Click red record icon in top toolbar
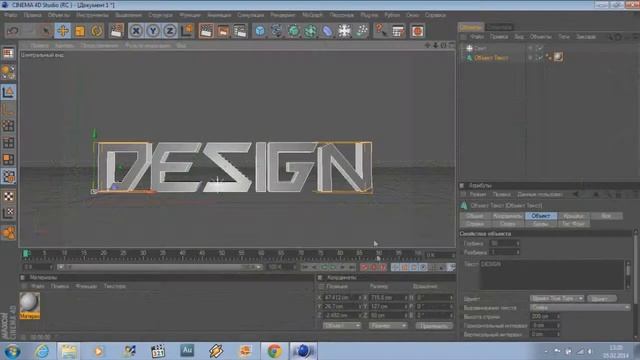Viewport: 640px width, 360px height. pyautogui.click(x=417, y=31)
